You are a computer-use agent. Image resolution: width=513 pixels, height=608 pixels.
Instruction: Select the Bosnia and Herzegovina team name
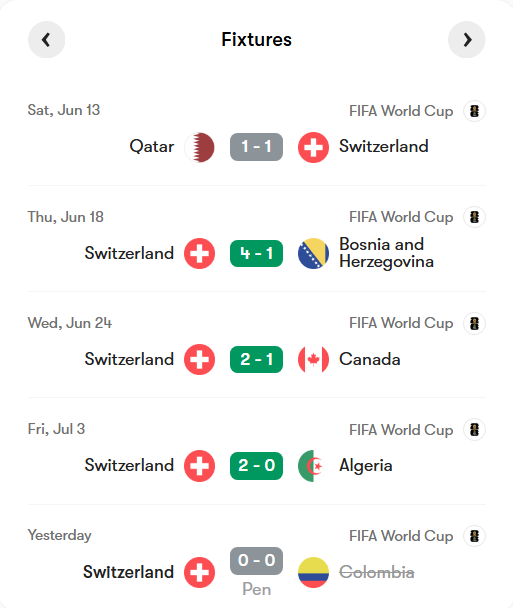pos(386,253)
